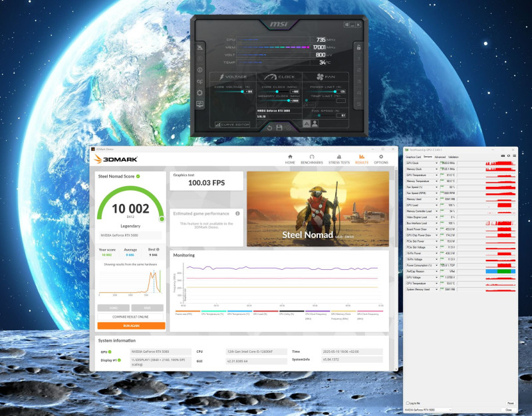Open the GPU selection combo box in GPU-Z
This screenshot has height=416, width=532.
point(428,409)
